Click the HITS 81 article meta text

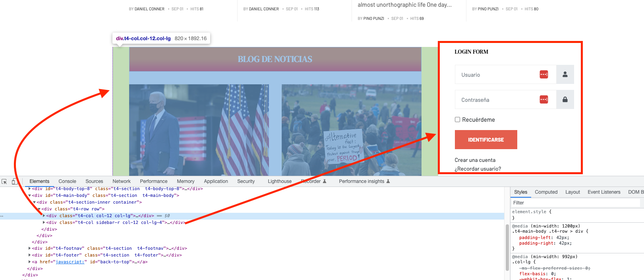[x=197, y=9]
